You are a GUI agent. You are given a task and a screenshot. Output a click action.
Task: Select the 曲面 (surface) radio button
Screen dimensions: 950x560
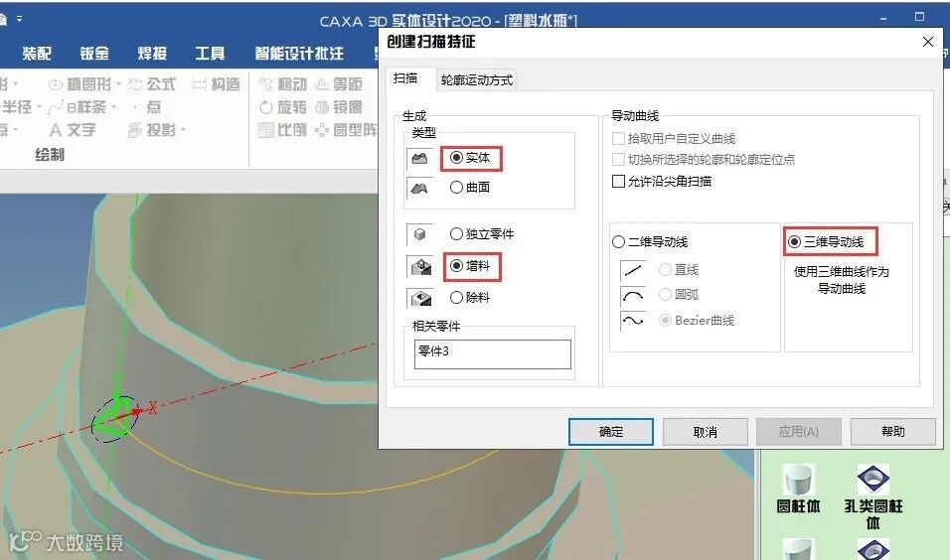[x=456, y=187]
